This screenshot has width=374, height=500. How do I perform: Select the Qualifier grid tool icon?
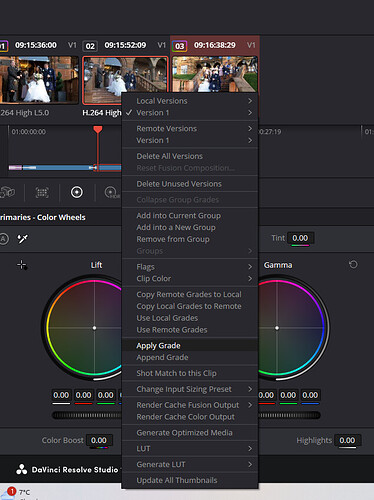coord(42,192)
